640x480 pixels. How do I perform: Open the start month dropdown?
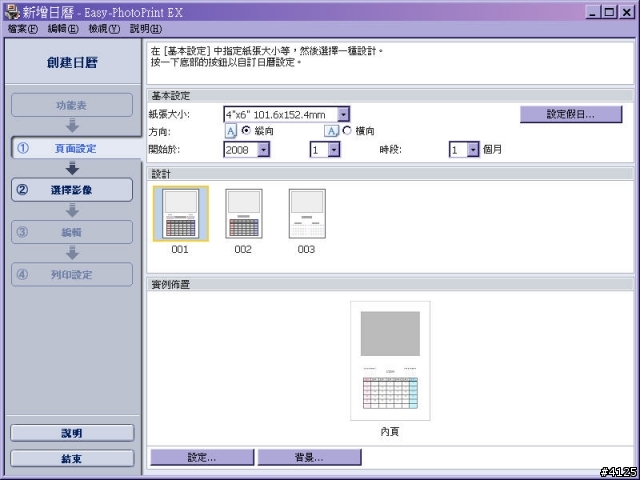point(334,150)
